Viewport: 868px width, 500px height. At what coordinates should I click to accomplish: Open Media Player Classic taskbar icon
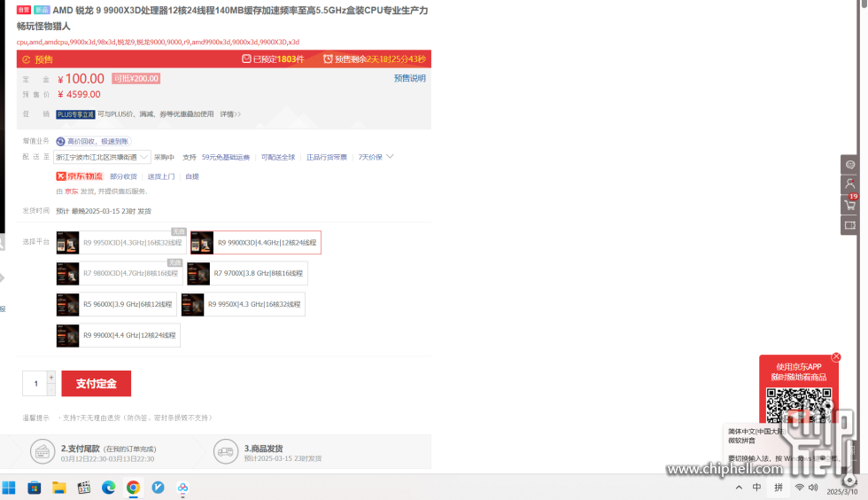(84, 488)
